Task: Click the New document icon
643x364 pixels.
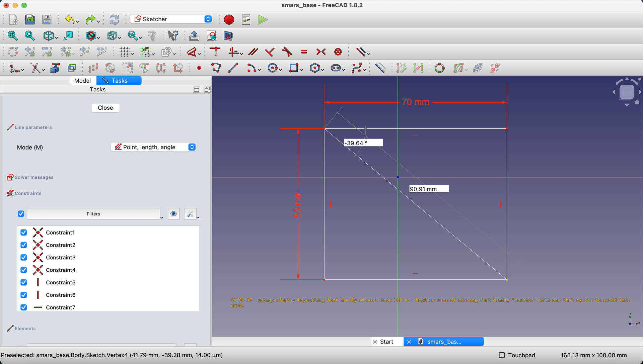Action: tap(13, 19)
